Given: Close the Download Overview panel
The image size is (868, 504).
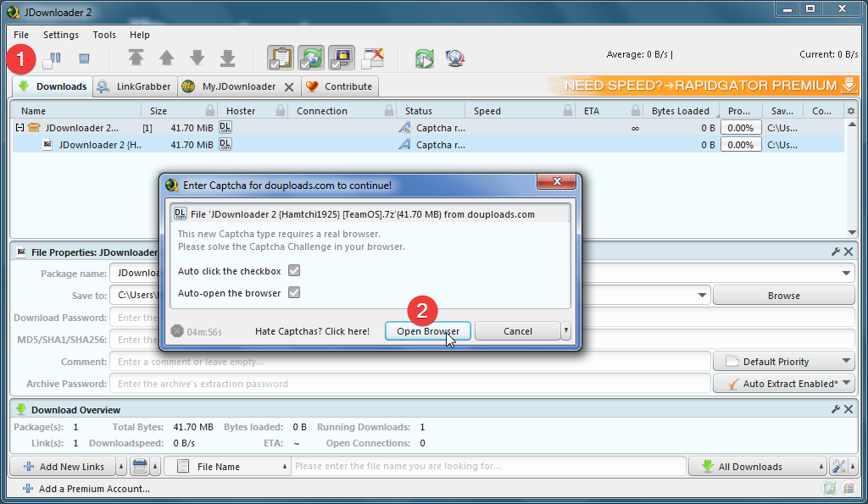Looking at the screenshot, I should [x=849, y=409].
